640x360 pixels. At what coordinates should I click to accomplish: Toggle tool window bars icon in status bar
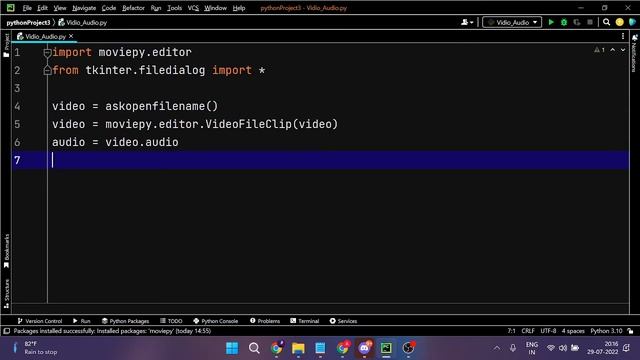click(7, 331)
